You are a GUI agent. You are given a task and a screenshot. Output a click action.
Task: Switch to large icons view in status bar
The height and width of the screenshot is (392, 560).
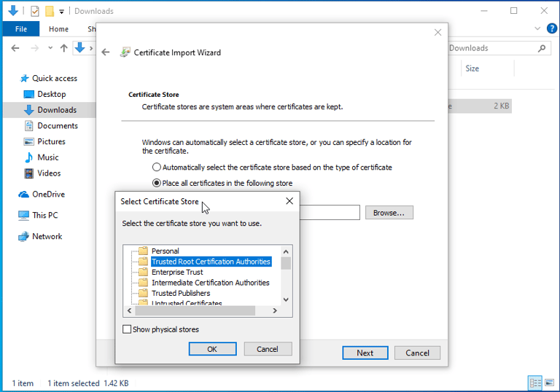[549, 383]
